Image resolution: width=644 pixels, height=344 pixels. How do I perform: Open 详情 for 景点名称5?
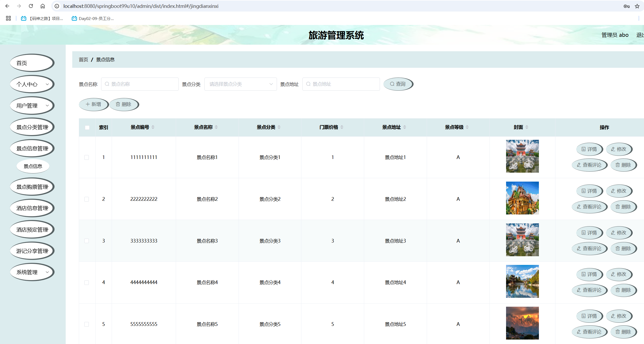(589, 316)
